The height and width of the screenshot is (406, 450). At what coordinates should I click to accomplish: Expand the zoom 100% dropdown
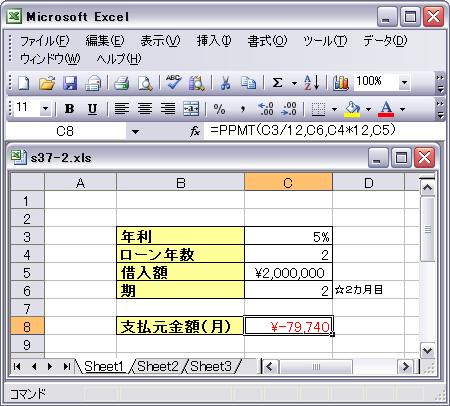(x=404, y=82)
